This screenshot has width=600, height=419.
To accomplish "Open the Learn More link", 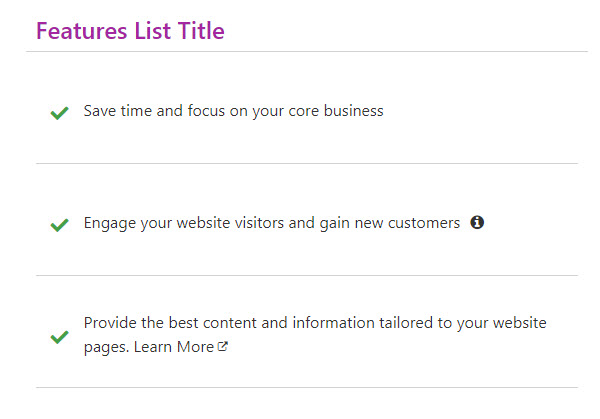I will [x=174, y=347].
